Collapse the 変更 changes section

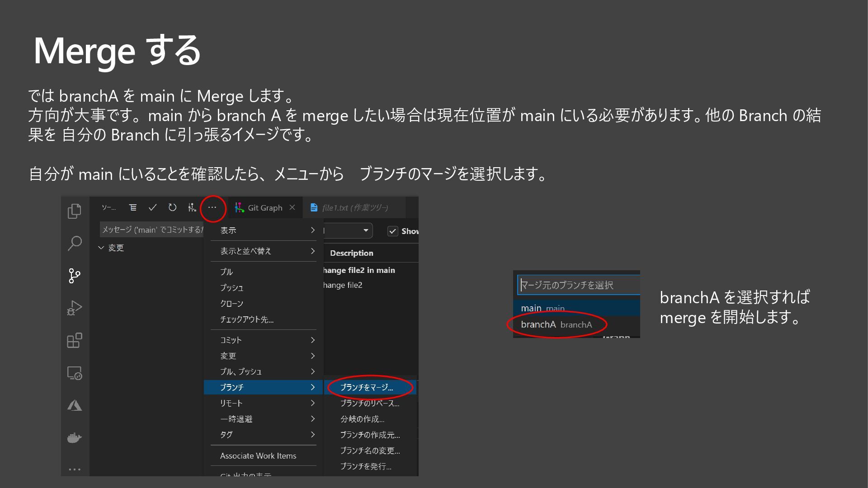pyautogui.click(x=101, y=248)
